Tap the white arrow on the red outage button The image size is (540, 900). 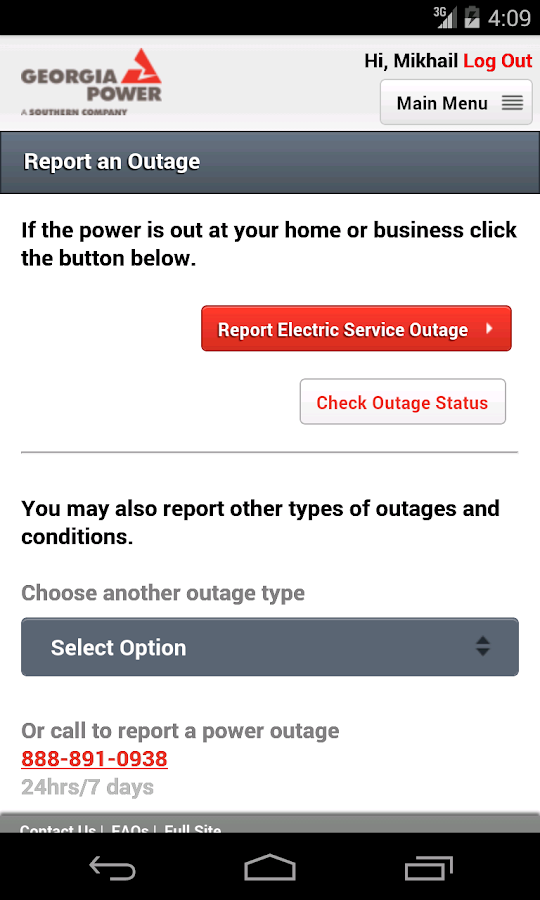pyautogui.click(x=490, y=328)
